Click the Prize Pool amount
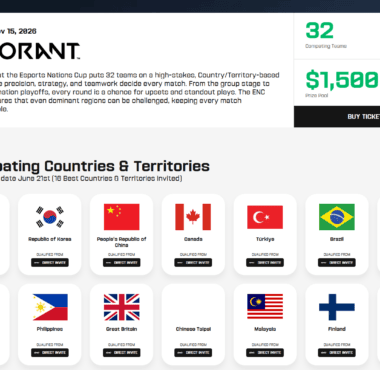 point(342,80)
